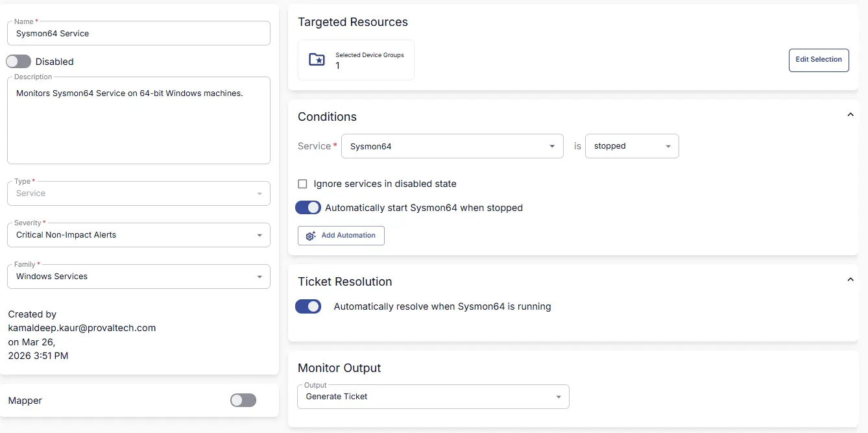The image size is (868, 433).
Task: Open the Family dropdown
Action: 138,277
